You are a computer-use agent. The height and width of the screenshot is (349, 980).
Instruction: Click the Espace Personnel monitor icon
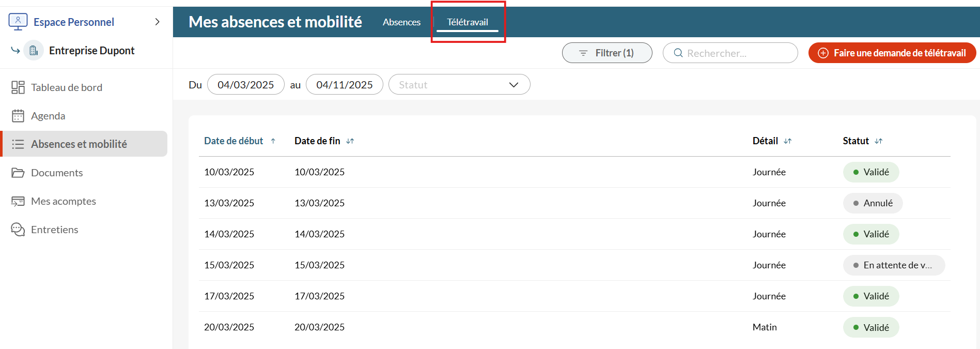click(x=18, y=22)
